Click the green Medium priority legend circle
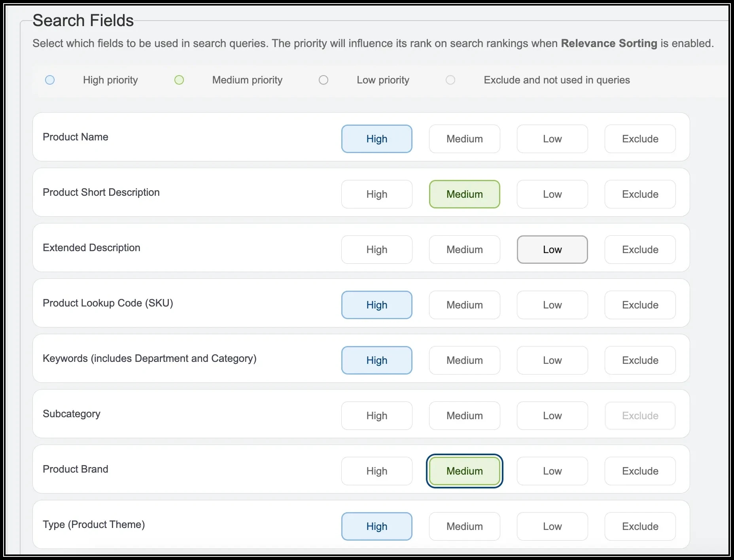734x560 pixels. pyautogui.click(x=179, y=80)
